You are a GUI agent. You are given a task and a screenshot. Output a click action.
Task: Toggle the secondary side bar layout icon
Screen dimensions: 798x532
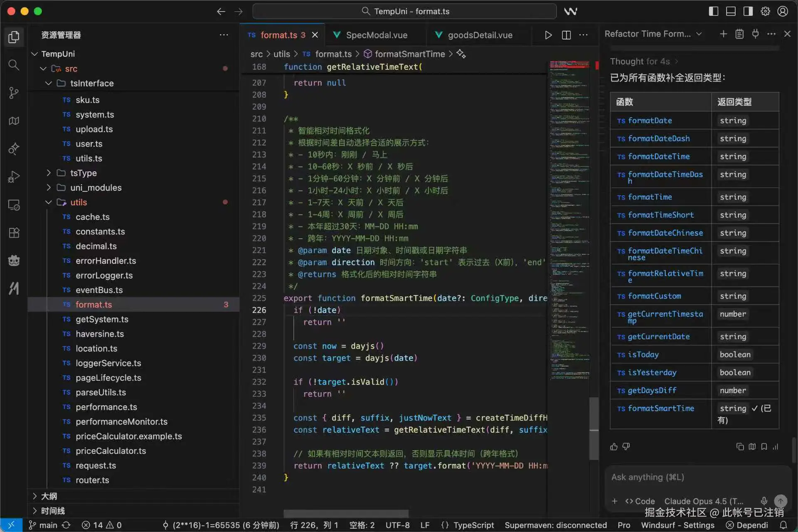tap(748, 11)
